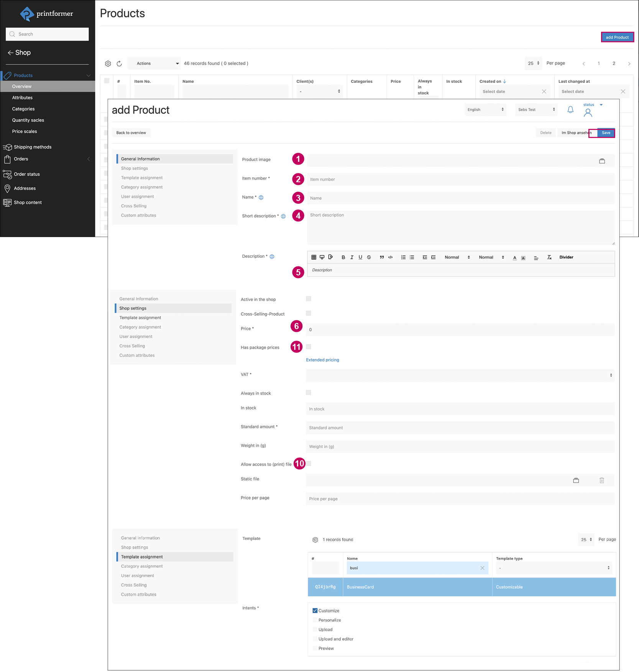Open the notification bell
The width and height of the screenshot is (639, 672).
tap(570, 110)
